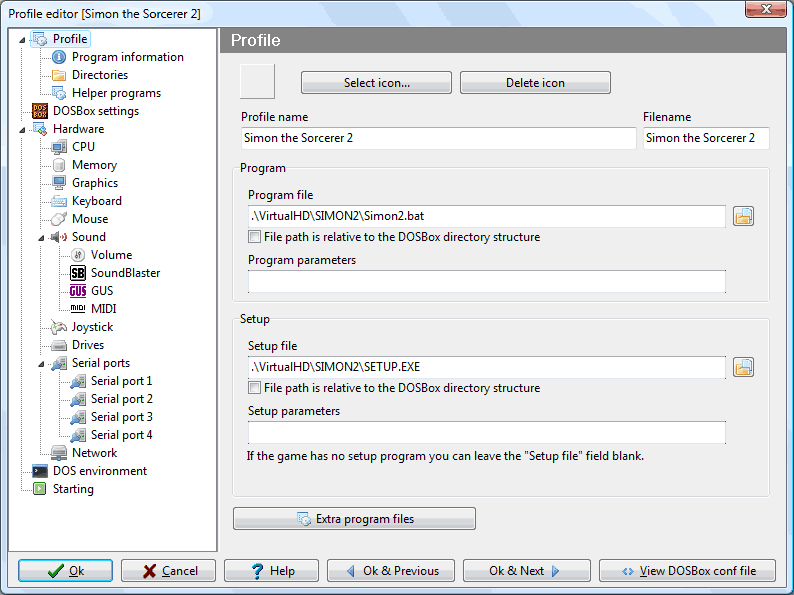
Task: Click the Cancel button
Action: coord(169,571)
